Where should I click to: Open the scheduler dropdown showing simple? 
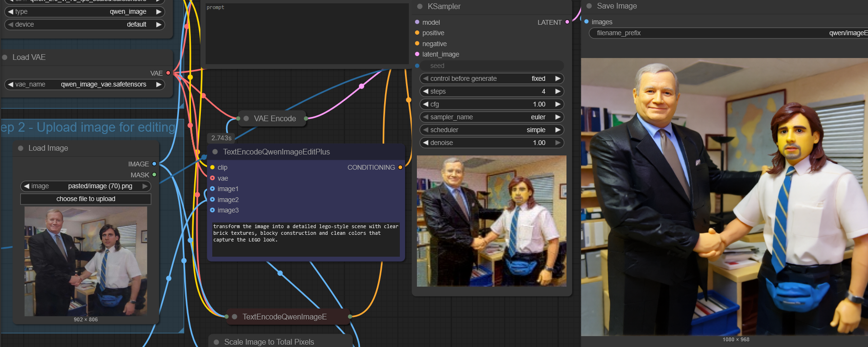pos(492,130)
